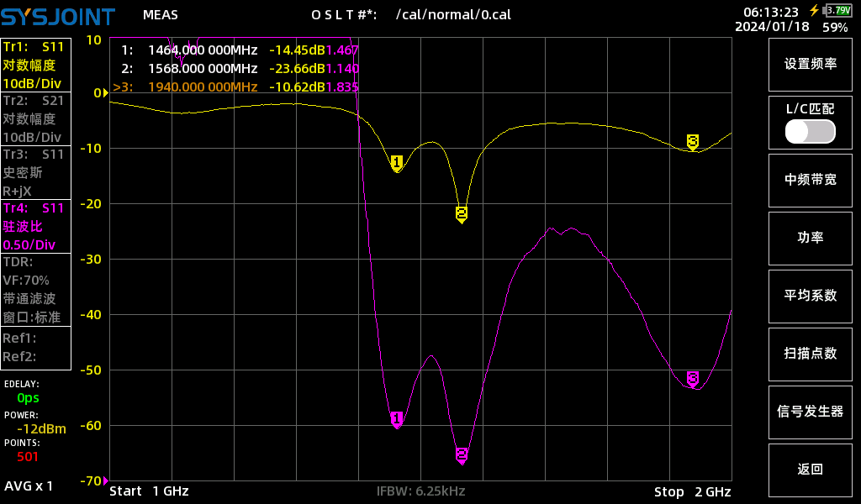
Task: Click the date 2024/01/18
Action: point(772,26)
